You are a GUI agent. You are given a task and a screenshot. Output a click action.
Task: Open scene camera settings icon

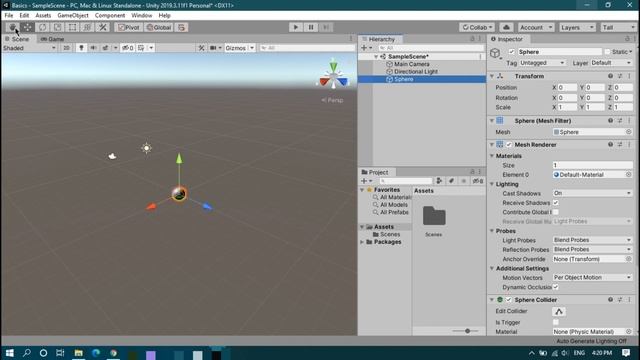pyautogui.click(x=213, y=48)
